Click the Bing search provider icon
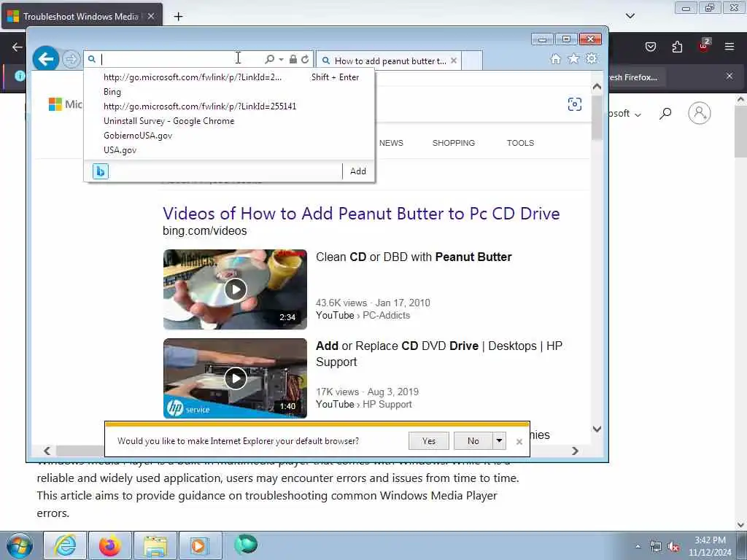 click(x=101, y=171)
